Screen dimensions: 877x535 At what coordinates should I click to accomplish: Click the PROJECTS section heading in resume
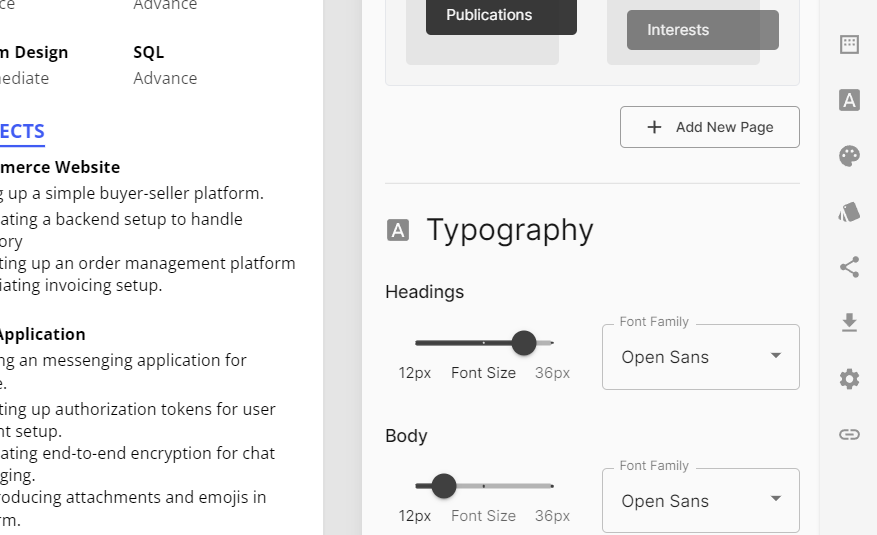(x=22, y=131)
